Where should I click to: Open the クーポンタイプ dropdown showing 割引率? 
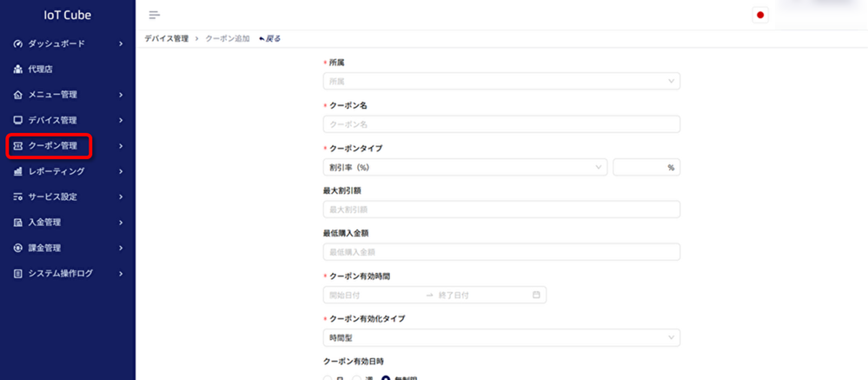pos(464,167)
